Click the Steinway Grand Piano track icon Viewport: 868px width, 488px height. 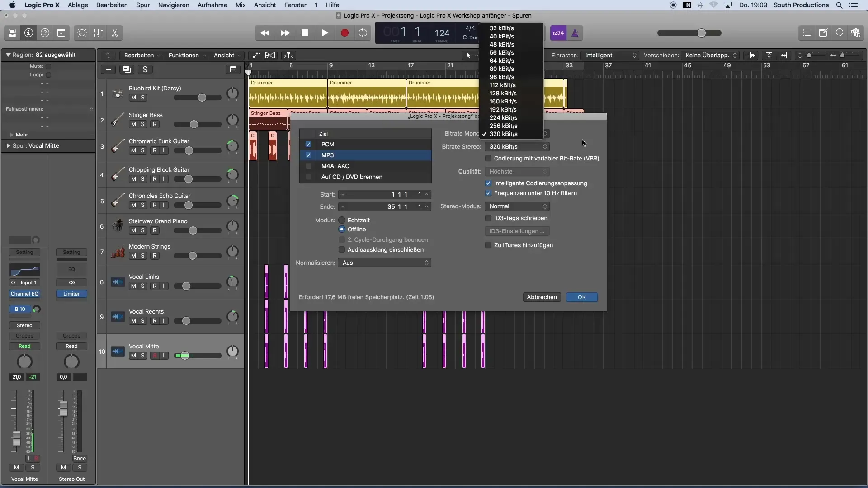(x=118, y=225)
